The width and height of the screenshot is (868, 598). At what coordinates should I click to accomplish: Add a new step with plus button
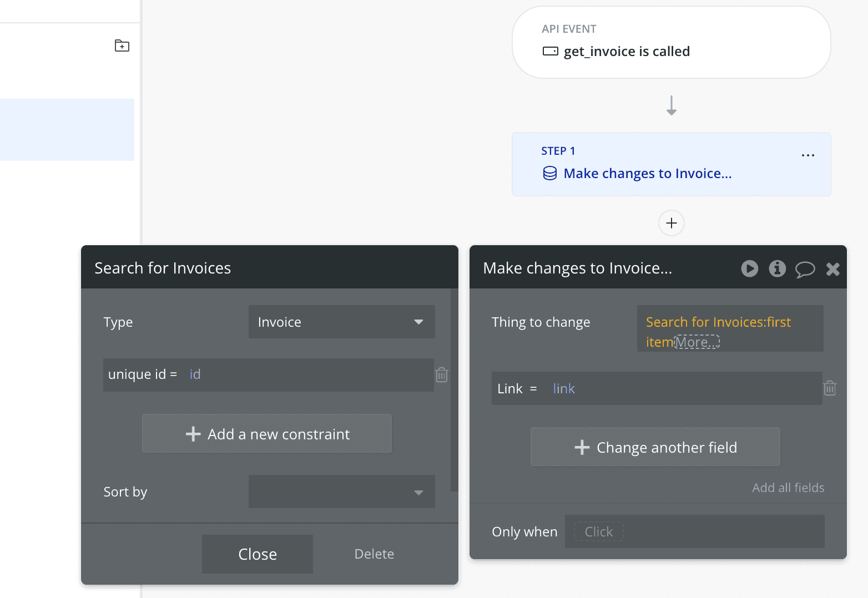click(x=671, y=223)
